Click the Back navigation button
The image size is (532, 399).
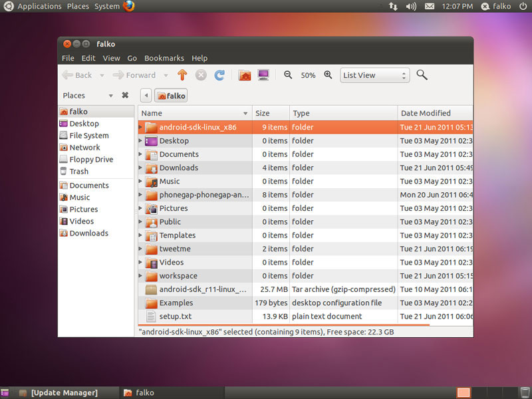(x=78, y=75)
